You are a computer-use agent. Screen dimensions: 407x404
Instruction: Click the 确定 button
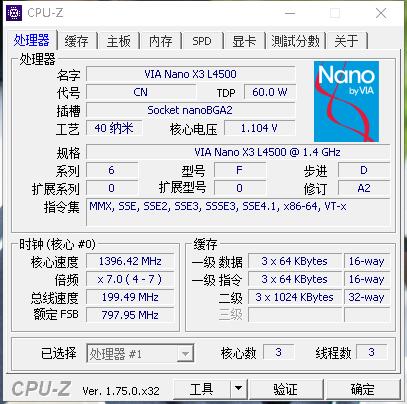(x=363, y=389)
